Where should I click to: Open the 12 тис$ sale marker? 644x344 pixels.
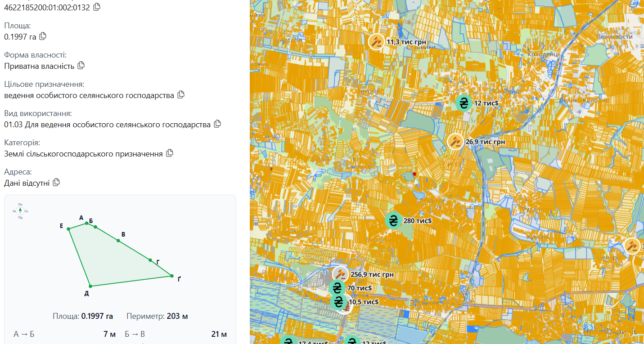[x=464, y=103]
